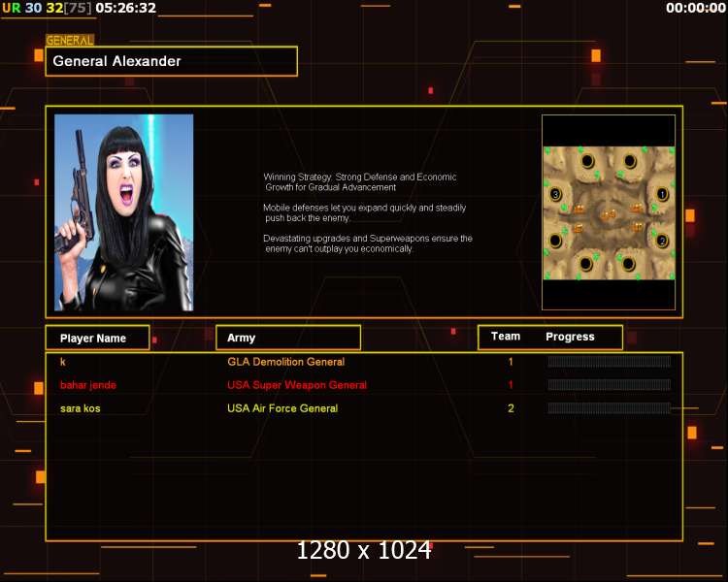Image resolution: width=728 pixels, height=582 pixels.
Task: Select start position 1 on map
Action: [662, 194]
